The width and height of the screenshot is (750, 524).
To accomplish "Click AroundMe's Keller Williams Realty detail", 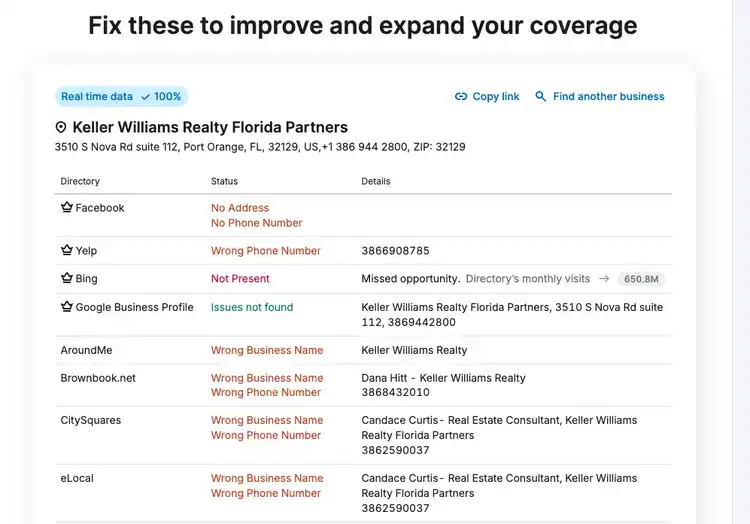I will [414, 350].
